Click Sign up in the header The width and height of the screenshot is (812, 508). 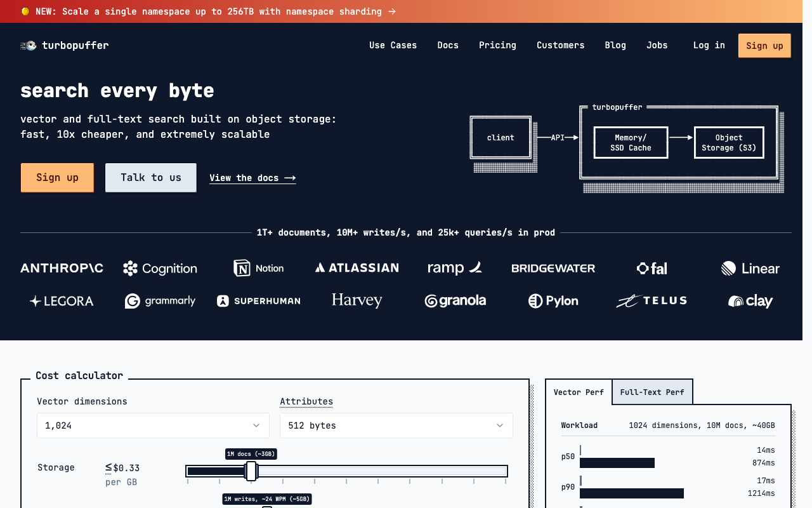click(764, 46)
